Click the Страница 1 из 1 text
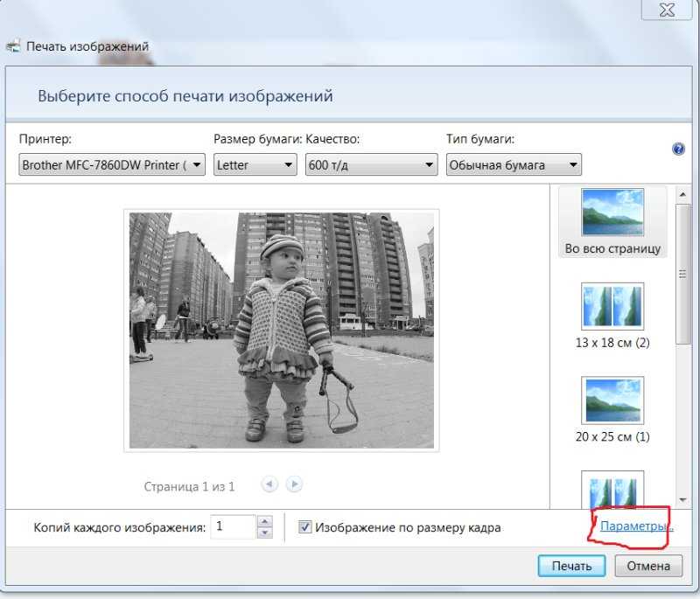Image resolution: width=700 pixels, height=599 pixels. pyautogui.click(x=189, y=486)
